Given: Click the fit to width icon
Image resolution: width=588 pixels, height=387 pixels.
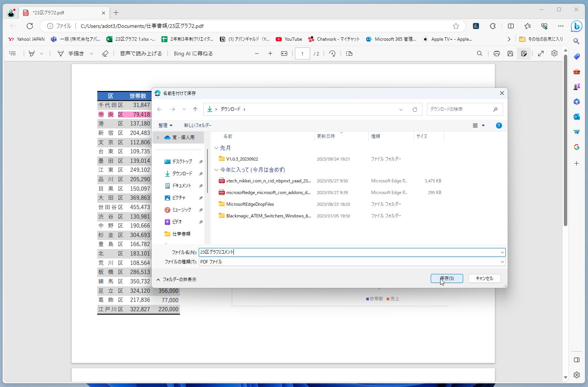Looking at the screenshot, I should 284,54.
